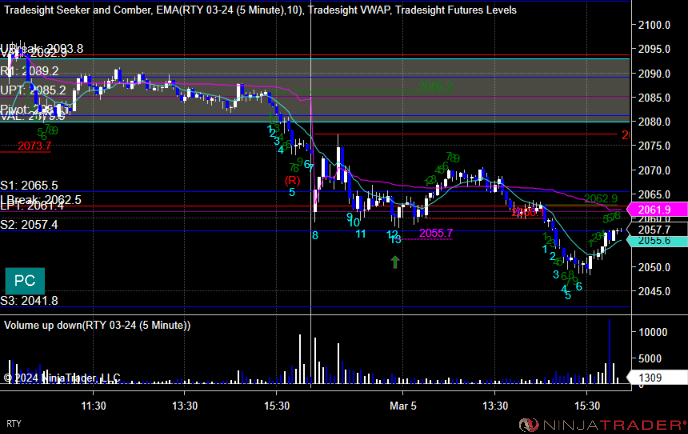Click the red 2073.7 price label

coord(34,146)
